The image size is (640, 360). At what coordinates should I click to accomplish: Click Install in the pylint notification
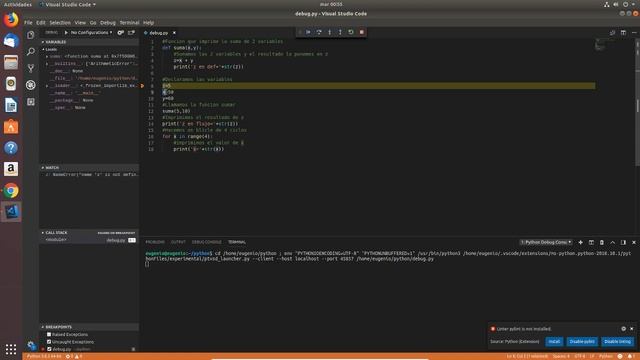[x=554, y=342]
